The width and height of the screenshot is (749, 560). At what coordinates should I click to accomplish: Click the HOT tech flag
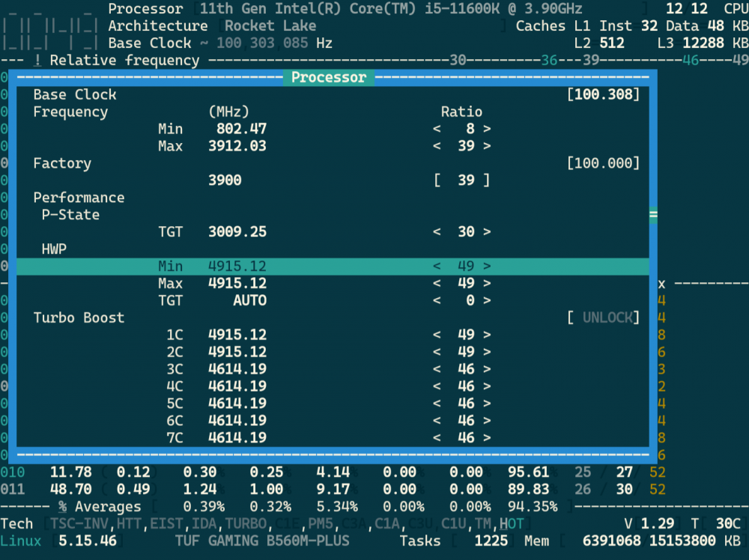point(512,524)
